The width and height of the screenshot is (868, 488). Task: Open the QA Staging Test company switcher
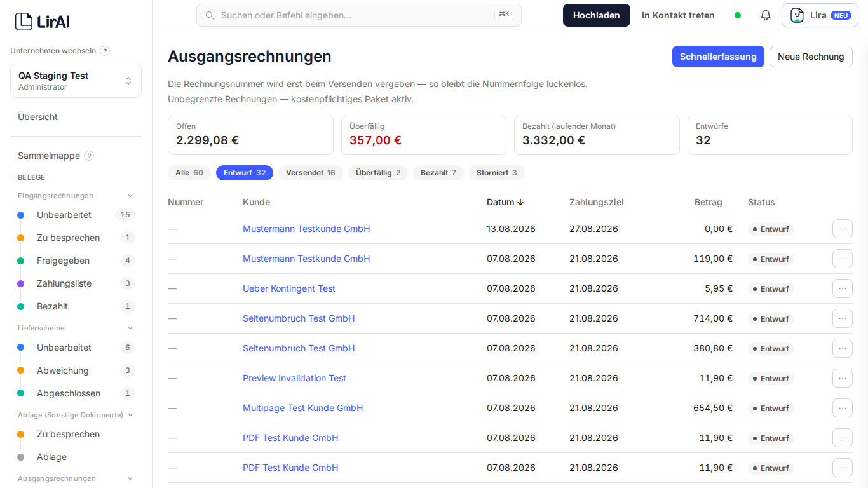[76, 81]
